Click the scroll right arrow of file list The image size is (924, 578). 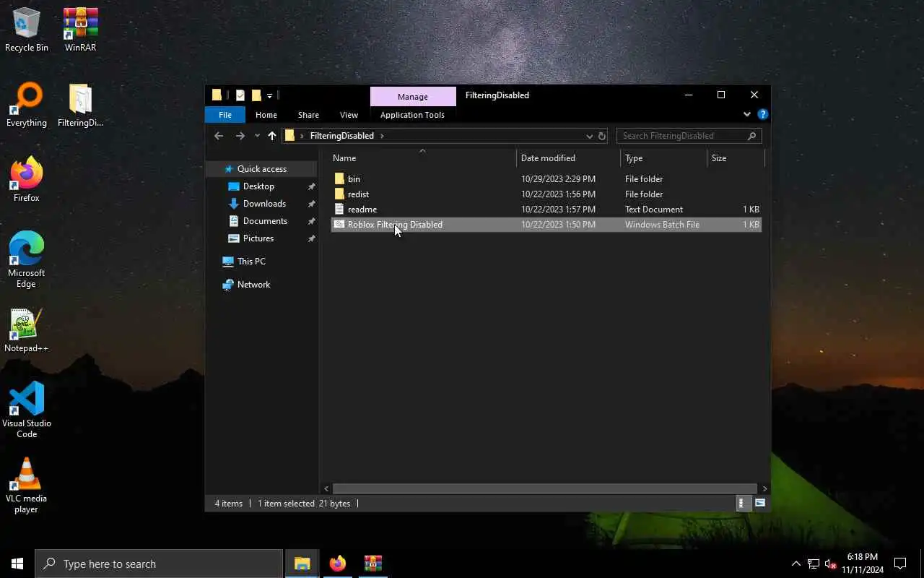764,489
